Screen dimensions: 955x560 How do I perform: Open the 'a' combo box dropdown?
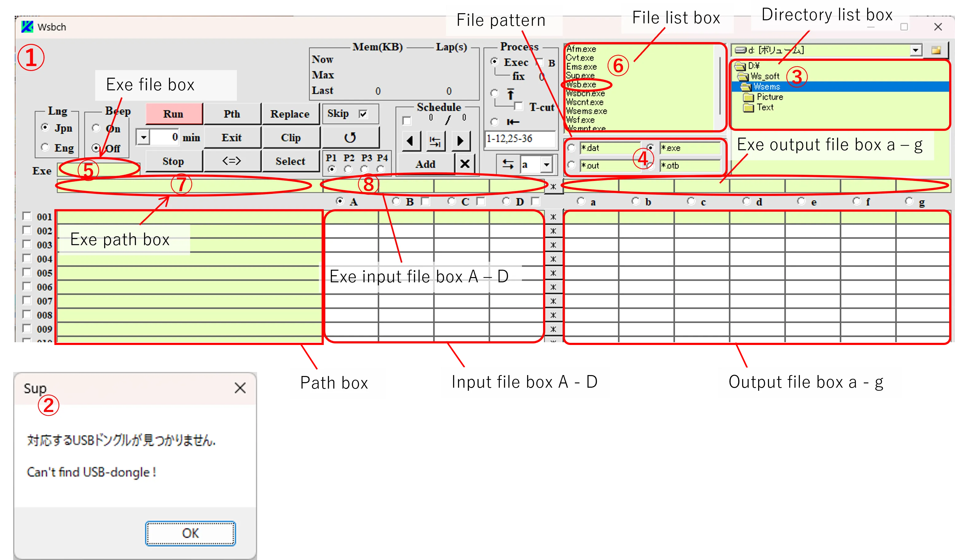point(546,164)
